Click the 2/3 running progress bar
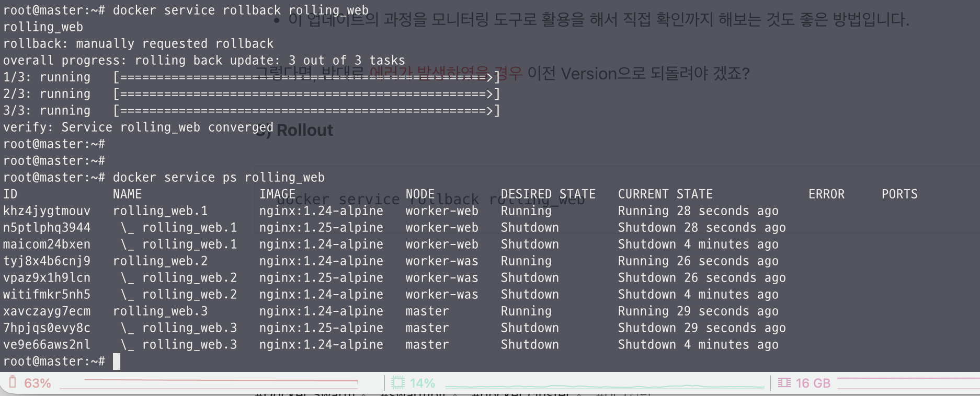 pos(307,94)
